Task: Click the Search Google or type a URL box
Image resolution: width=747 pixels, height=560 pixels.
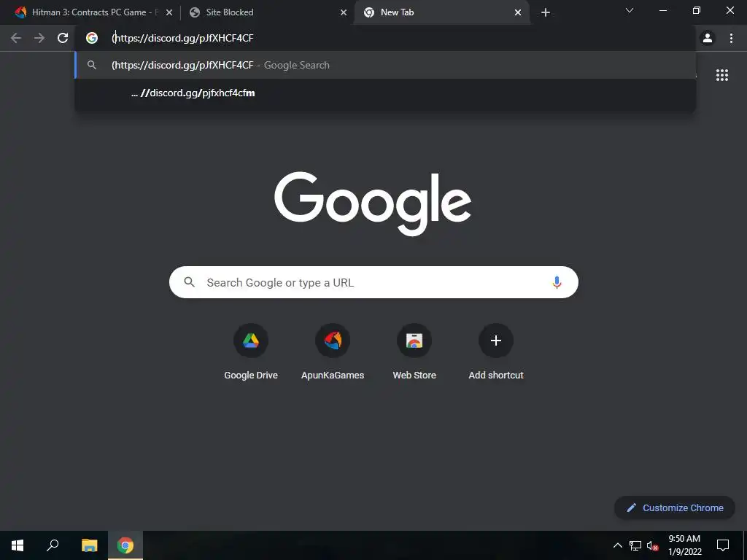Action: [373, 282]
